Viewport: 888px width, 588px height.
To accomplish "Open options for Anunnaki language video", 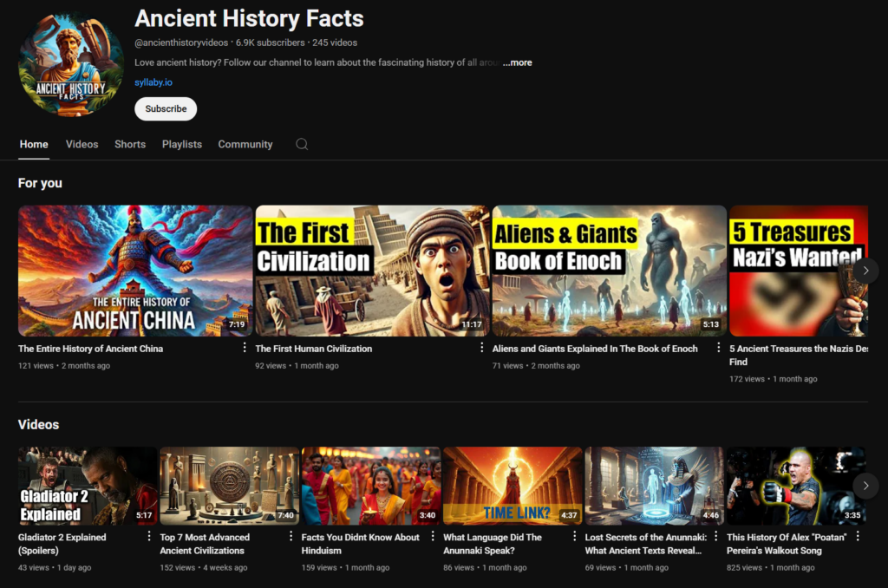I will [x=574, y=537].
